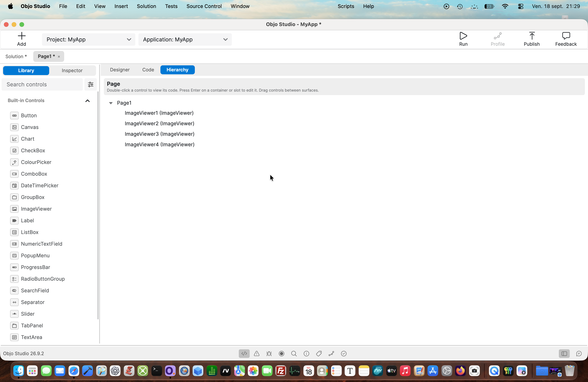Image resolution: width=588 pixels, height=382 pixels.
Task: Open the Feedback toolbar button
Action: (566, 39)
